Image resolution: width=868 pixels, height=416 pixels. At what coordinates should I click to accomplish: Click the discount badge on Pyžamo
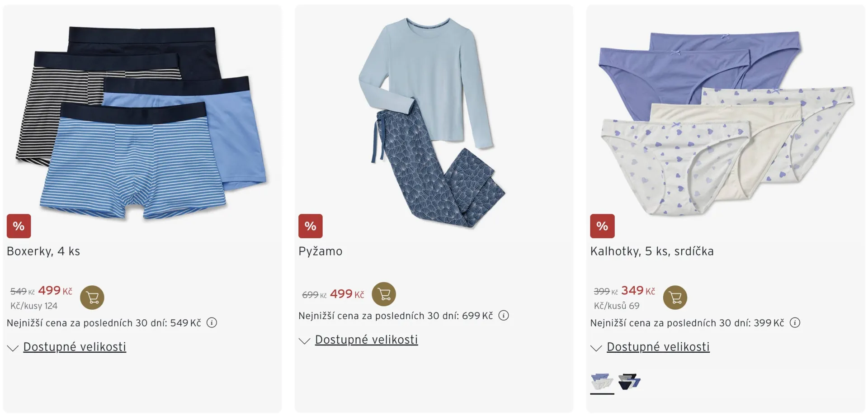(x=311, y=226)
